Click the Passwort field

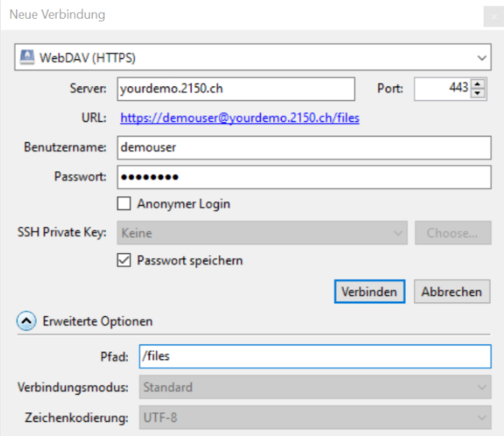pyautogui.click(x=304, y=176)
